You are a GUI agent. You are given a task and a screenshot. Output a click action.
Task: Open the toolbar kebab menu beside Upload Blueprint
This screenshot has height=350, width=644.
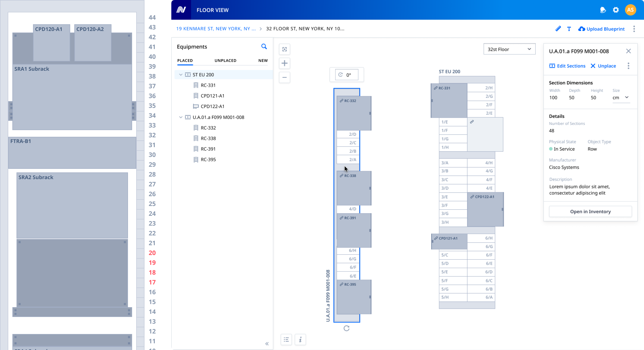(634, 29)
